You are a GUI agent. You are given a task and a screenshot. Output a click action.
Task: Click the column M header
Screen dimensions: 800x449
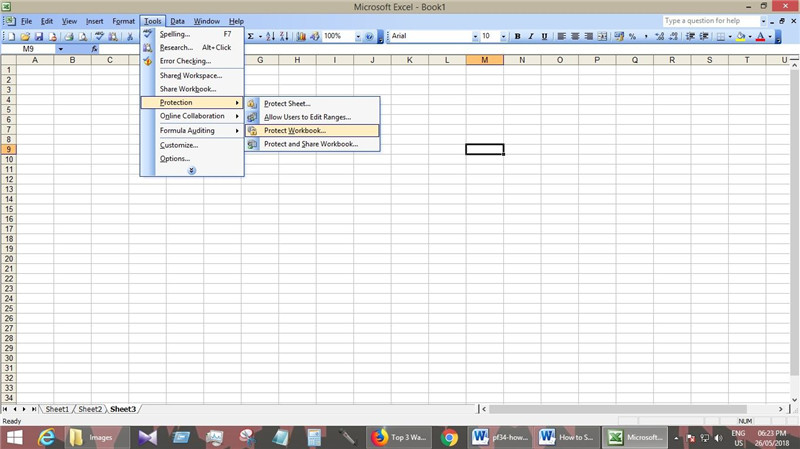point(485,60)
